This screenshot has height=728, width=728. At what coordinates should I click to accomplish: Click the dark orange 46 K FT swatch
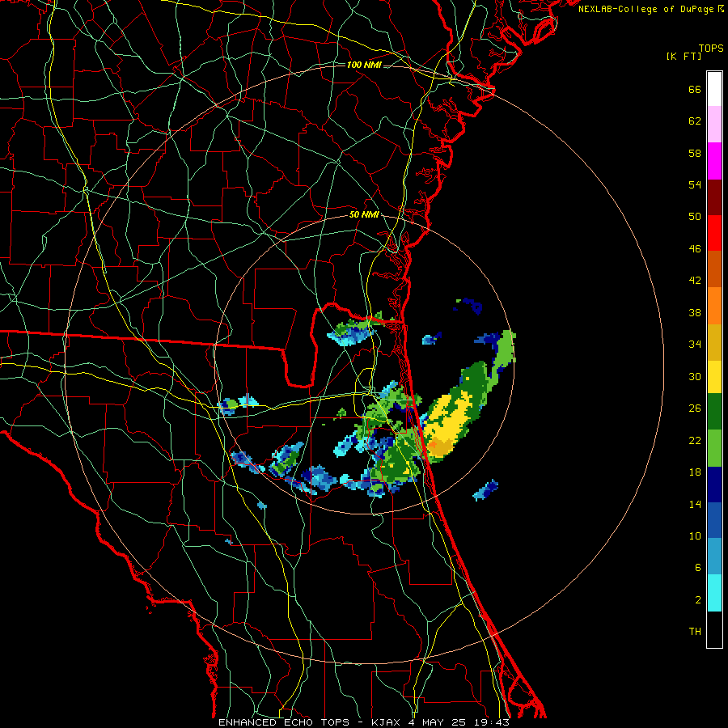(x=714, y=269)
